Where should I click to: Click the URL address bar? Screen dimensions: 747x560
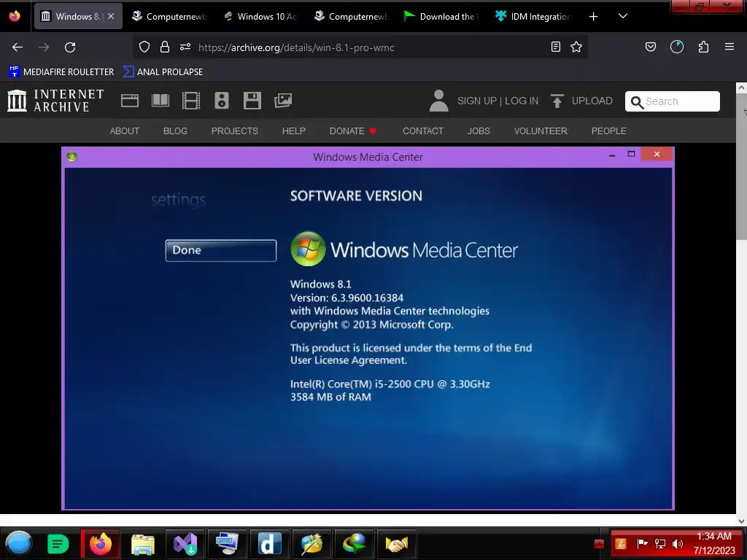click(362, 47)
